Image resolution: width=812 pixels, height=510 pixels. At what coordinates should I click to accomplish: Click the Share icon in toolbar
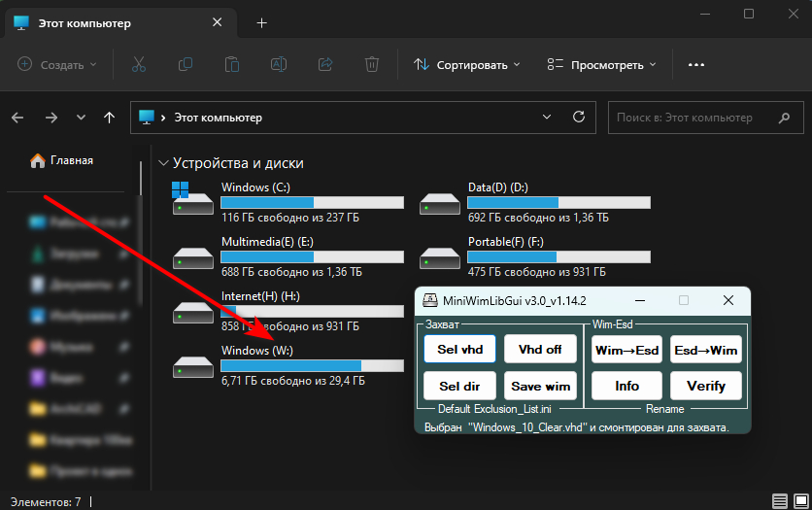pyautogui.click(x=325, y=64)
